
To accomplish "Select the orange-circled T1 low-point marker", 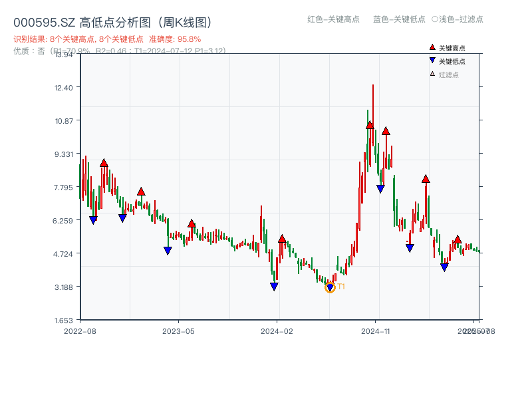I will (330, 288).
